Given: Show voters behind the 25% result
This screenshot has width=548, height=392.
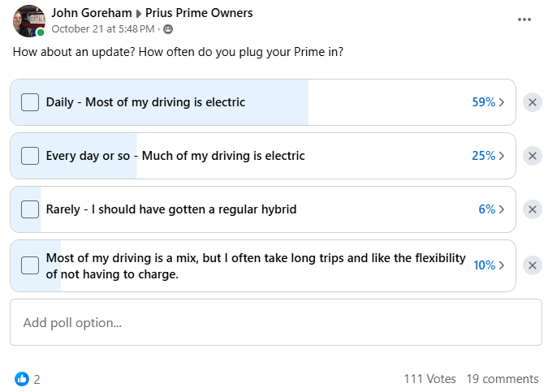Looking at the screenshot, I should [488, 156].
